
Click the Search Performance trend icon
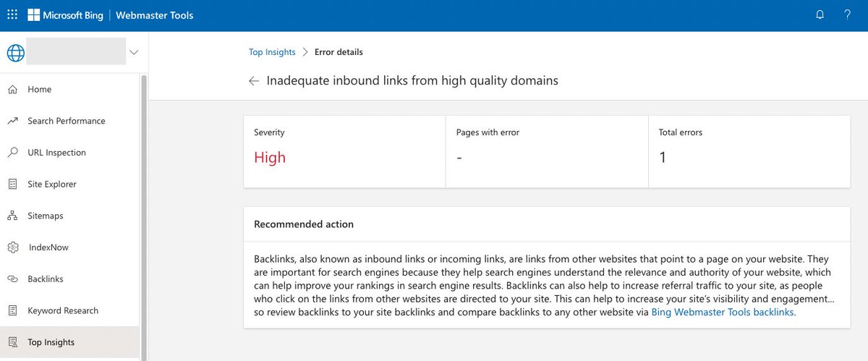point(12,121)
